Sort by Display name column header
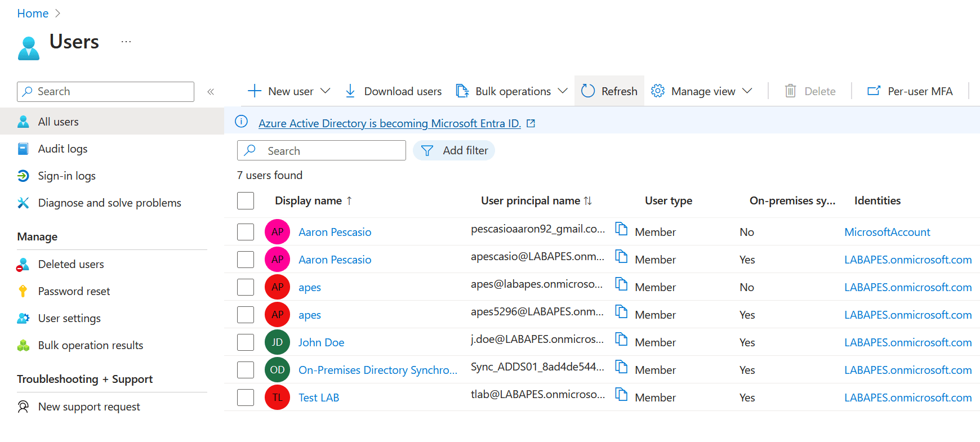The width and height of the screenshot is (980, 442). [x=308, y=201]
